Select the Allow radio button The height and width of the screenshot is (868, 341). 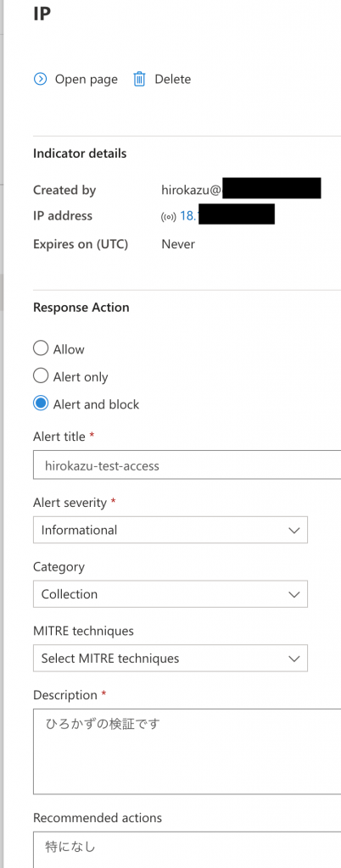(x=41, y=348)
